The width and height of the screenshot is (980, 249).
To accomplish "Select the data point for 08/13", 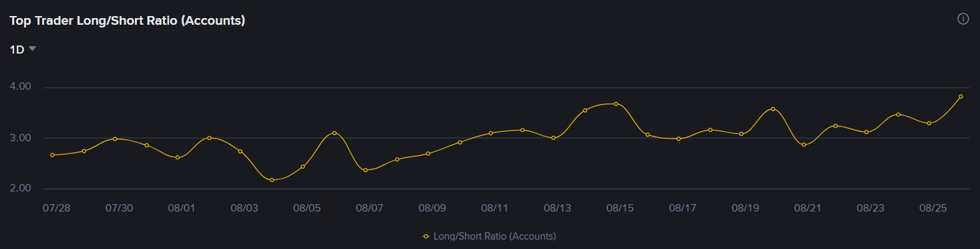I will point(553,138).
